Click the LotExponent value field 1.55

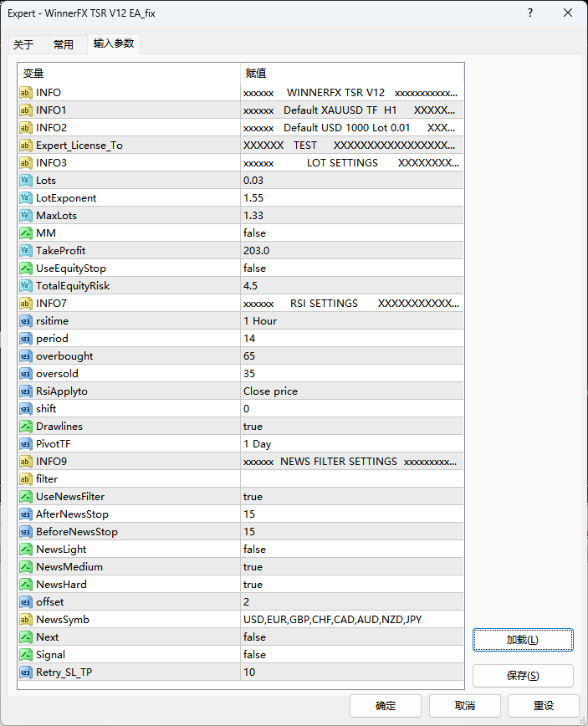coord(350,198)
